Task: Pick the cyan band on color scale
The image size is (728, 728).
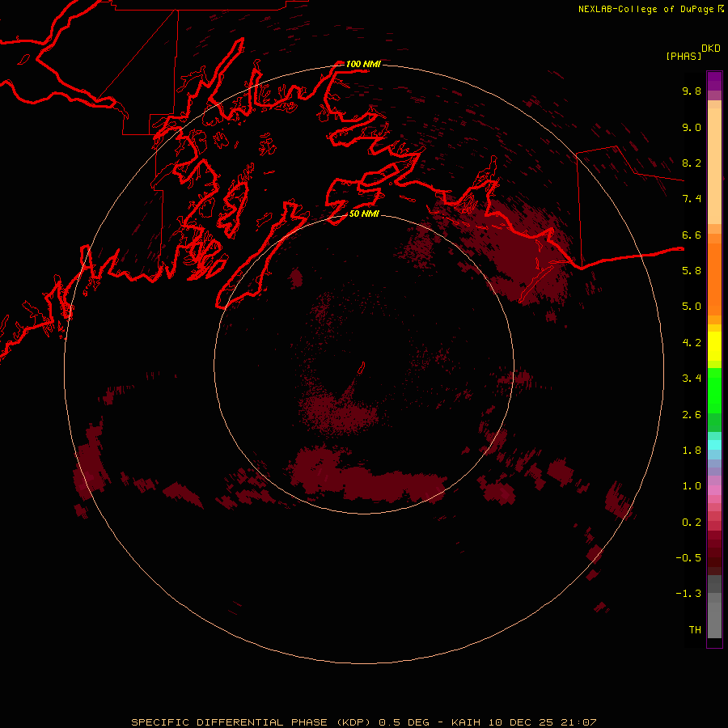Action: tap(714, 445)
